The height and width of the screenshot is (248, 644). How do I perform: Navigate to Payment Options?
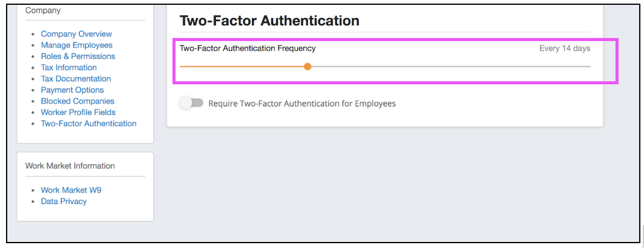point(72,90)
